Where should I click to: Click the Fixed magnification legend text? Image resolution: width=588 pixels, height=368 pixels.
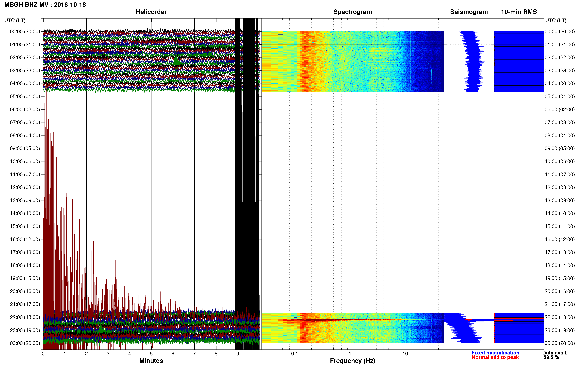coord(495,353)
